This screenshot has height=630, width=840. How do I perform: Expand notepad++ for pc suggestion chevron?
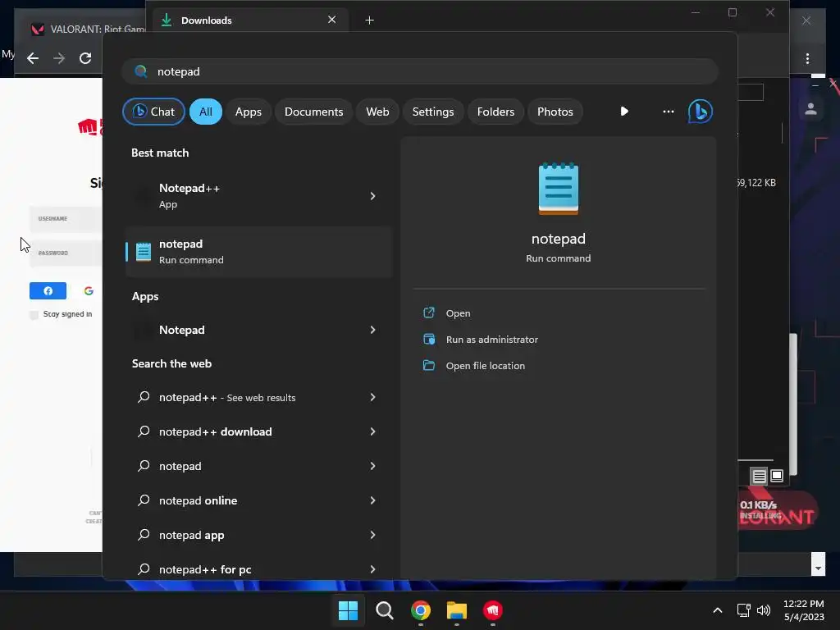point(373,569)
